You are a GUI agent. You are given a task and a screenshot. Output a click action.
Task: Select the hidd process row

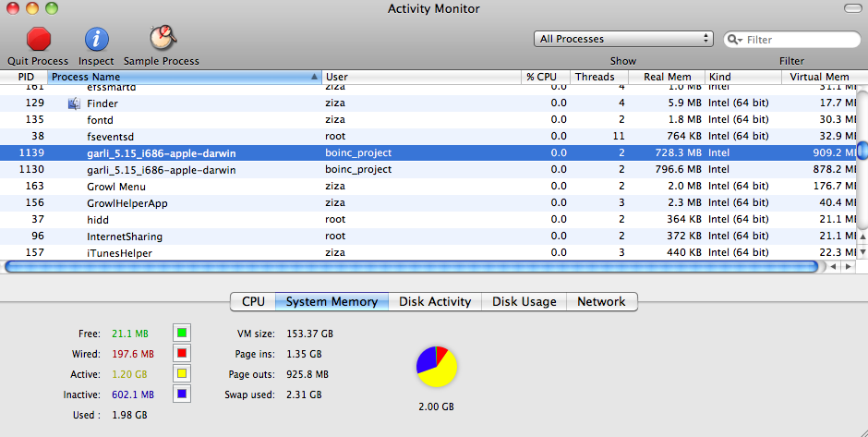point(428,219)
